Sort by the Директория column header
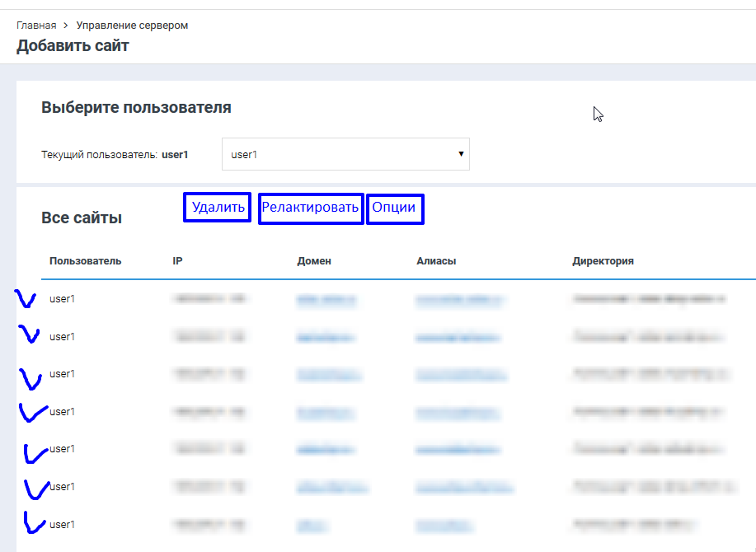756x552 pixels. point(603,261)
